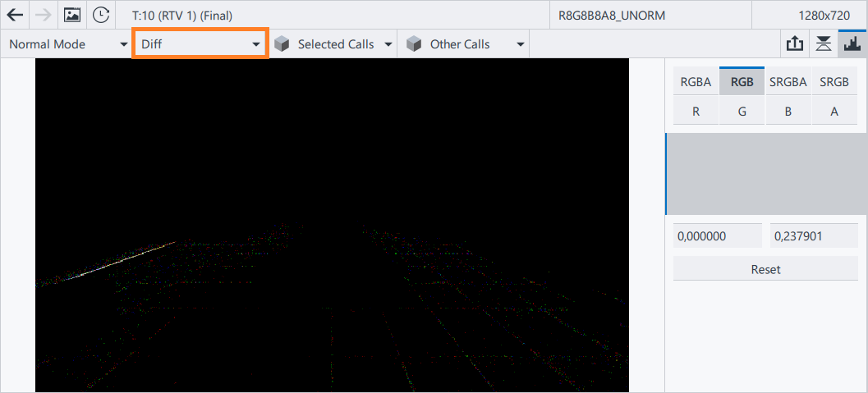Select the SRGBA channel option
868x393 pixels.
[788, 82]
